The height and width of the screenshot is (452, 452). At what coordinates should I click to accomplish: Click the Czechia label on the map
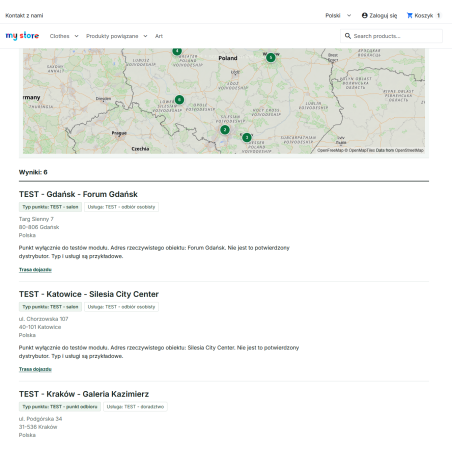tap(140, 149)
